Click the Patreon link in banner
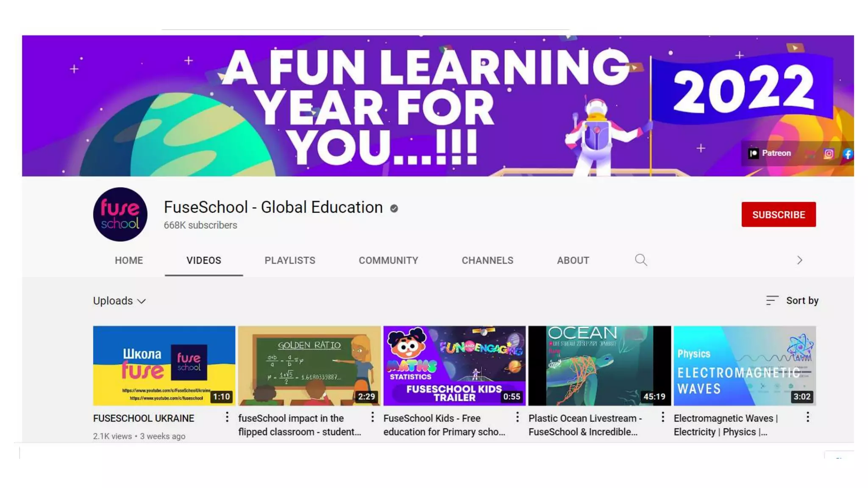The image size is (868, 488). point(770,153)
